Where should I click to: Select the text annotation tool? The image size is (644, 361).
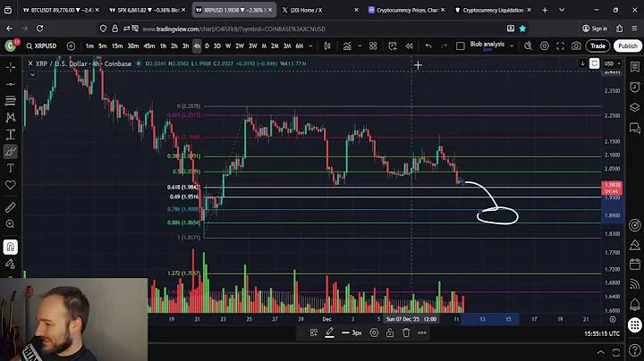coord(10,168)
